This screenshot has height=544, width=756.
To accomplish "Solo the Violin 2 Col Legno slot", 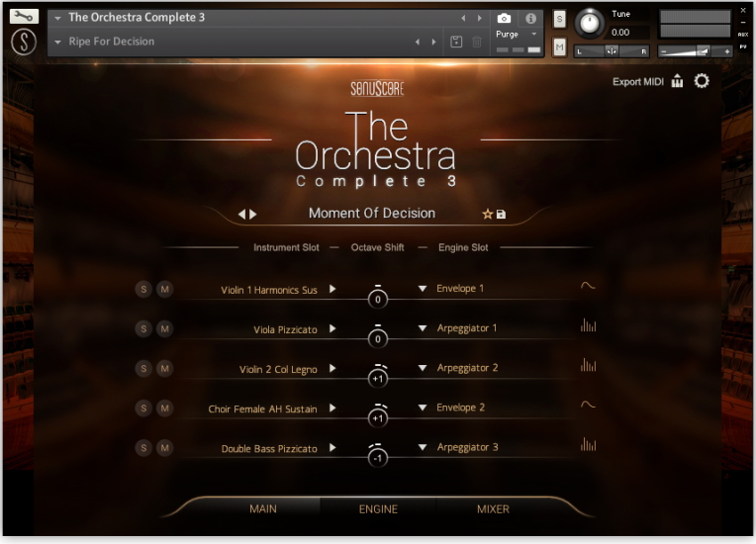I will coord(143,369).
